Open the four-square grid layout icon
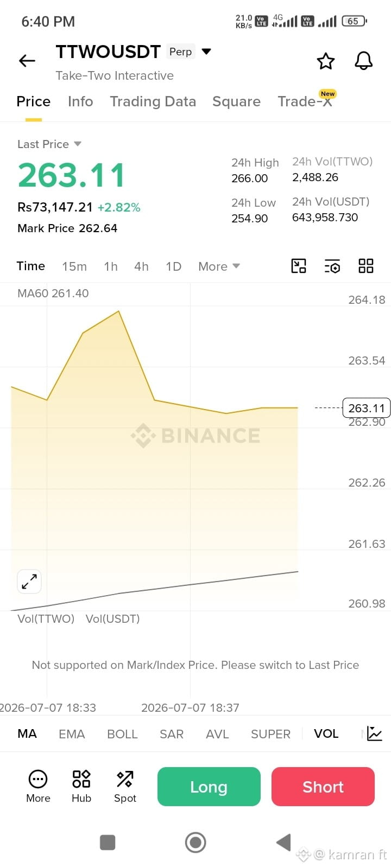 (366, 266)
